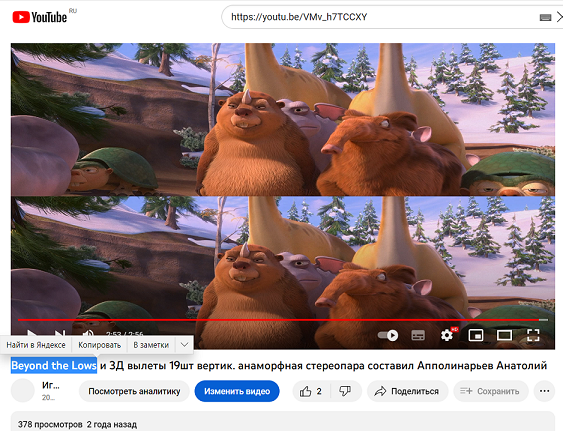
Task: Enable theater mode view
Action: click(504, 335)
